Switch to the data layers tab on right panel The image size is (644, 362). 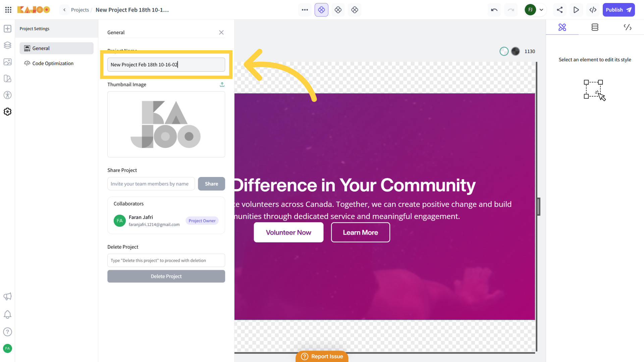point(595,27)
